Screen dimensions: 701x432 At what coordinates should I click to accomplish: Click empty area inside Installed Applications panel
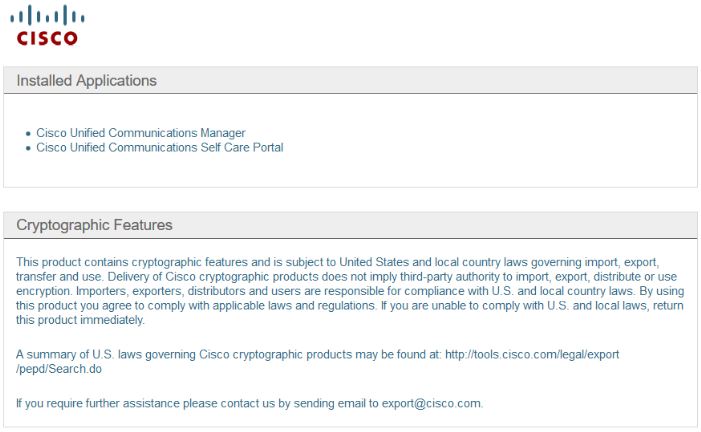click(492, 143)
